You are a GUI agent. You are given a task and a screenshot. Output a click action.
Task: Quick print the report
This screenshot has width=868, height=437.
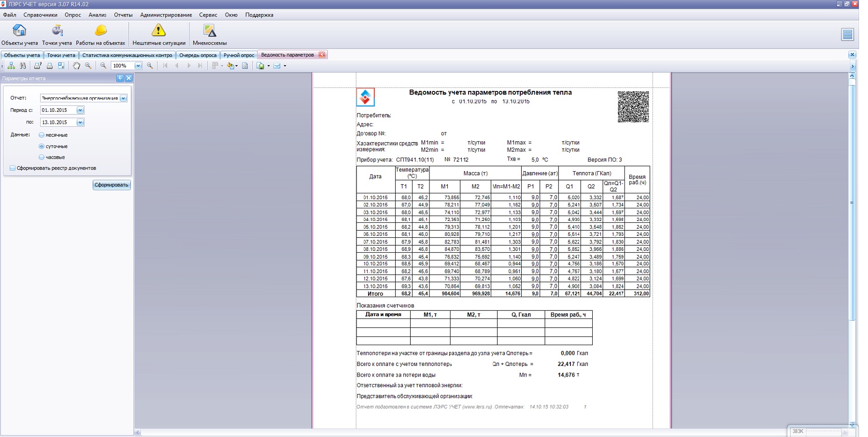pos(49,66)
